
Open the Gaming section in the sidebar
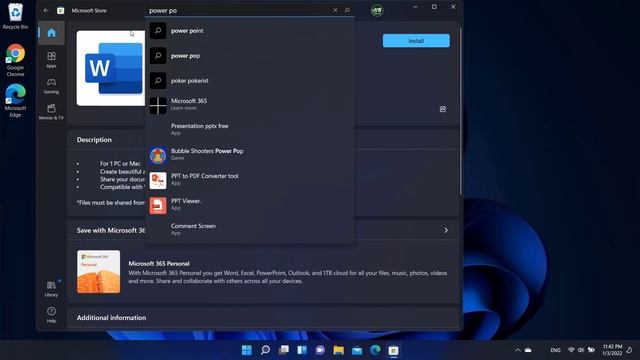51,86
